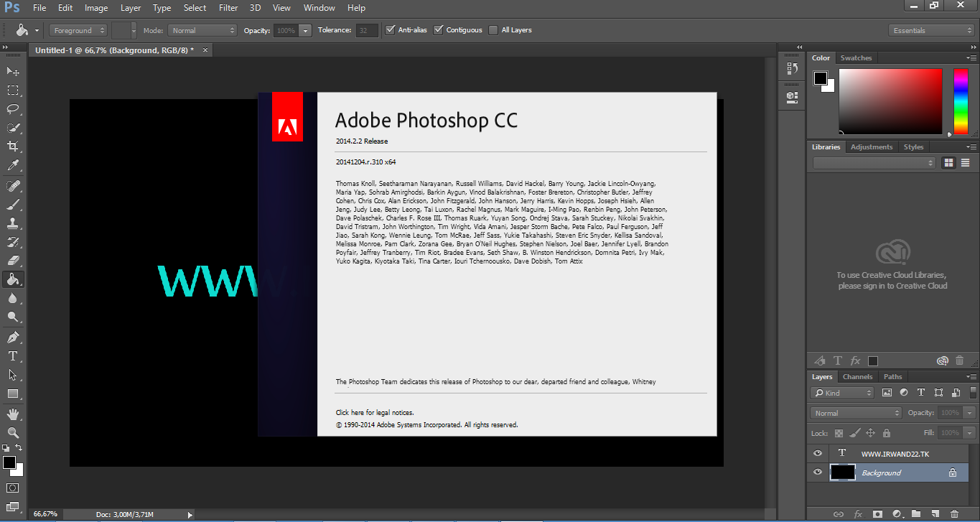Change screen mode at toolbar bottom
The image size is (980, 522).
(x=13, y=506)
